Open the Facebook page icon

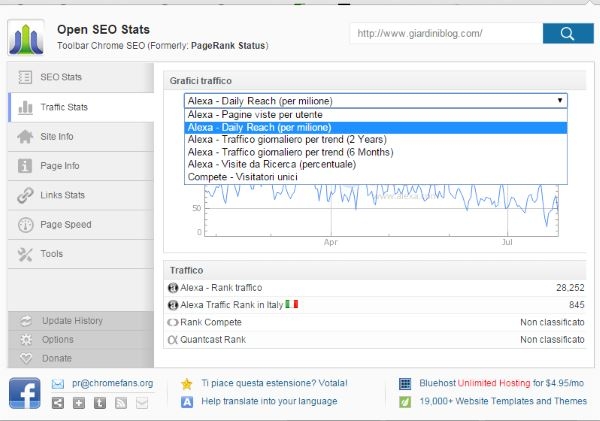pyautogui.click(x=25, y=393)
